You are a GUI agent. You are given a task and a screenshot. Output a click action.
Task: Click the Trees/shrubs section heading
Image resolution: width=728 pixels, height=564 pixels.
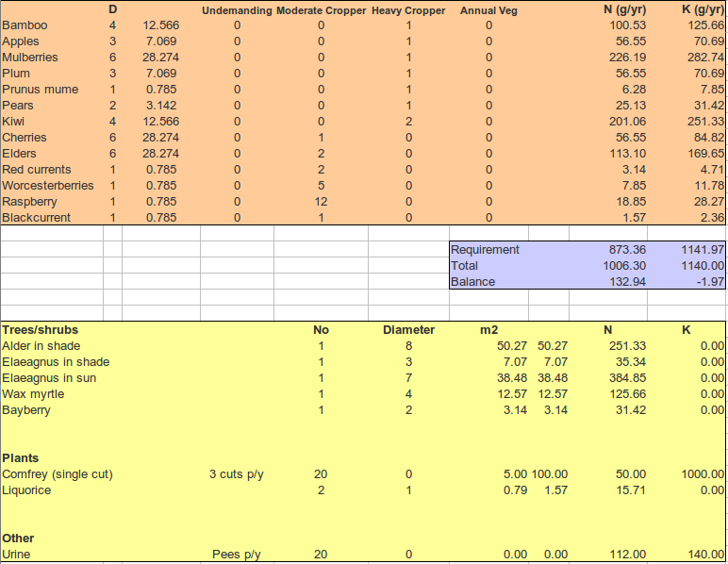(x=41, y=330)
